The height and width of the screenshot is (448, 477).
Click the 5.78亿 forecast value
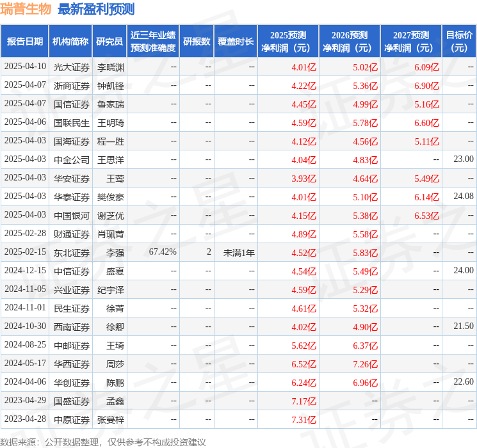click(x=365, y=123)
